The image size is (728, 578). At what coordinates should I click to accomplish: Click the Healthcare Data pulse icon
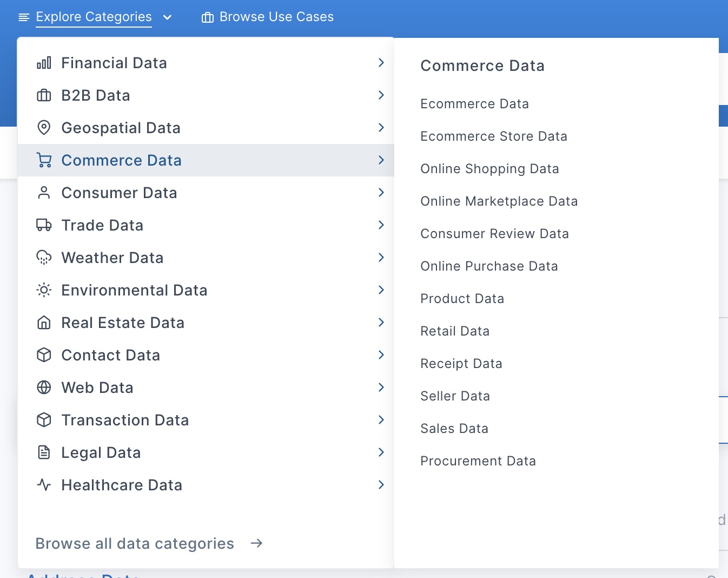click(44, 485)
